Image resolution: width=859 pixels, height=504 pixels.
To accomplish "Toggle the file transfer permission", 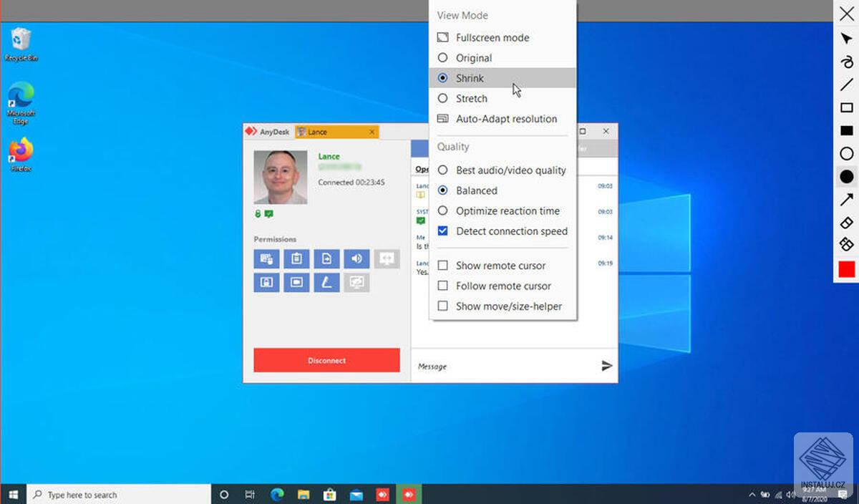I will [x=326, y=258].
